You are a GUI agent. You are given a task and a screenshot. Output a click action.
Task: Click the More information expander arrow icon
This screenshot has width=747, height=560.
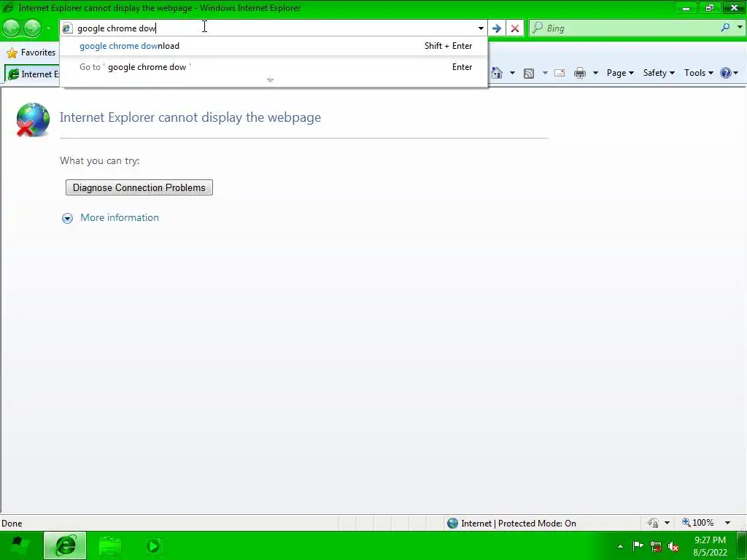pos(67,218)
